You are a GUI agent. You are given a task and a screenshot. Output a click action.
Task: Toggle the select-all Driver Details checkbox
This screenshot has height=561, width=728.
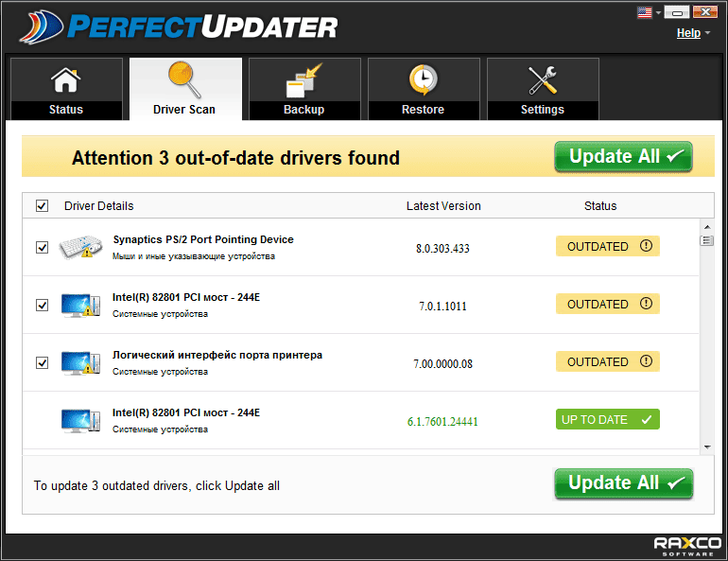pos(42,205)
